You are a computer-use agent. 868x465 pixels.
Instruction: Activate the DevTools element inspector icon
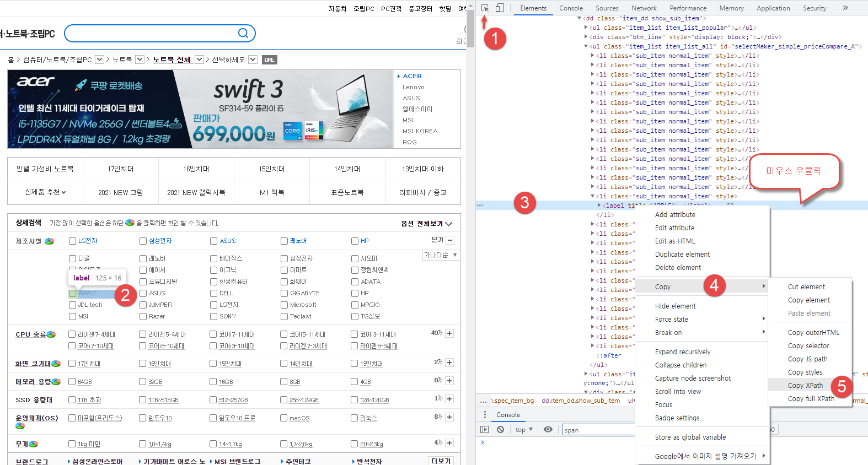click(485, 8)
